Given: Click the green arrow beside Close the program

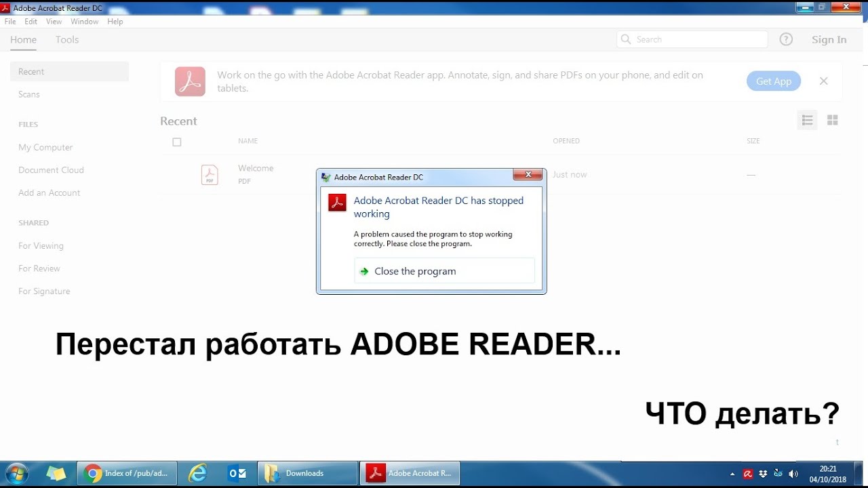Looking at the screenshot, I should pos(365,271).
